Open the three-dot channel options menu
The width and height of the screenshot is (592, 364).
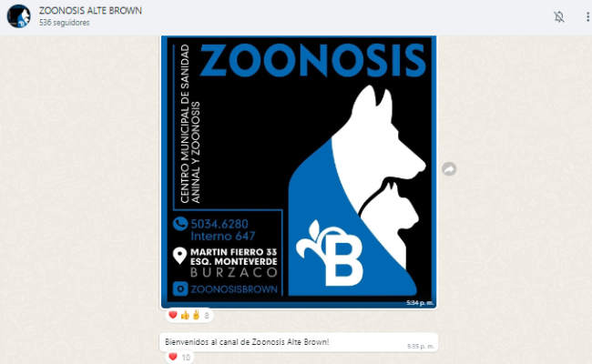coord(587,17)
